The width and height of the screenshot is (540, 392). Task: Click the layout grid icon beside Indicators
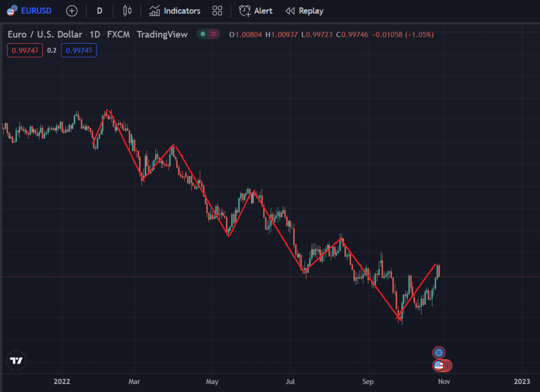(x=217, y=11)
